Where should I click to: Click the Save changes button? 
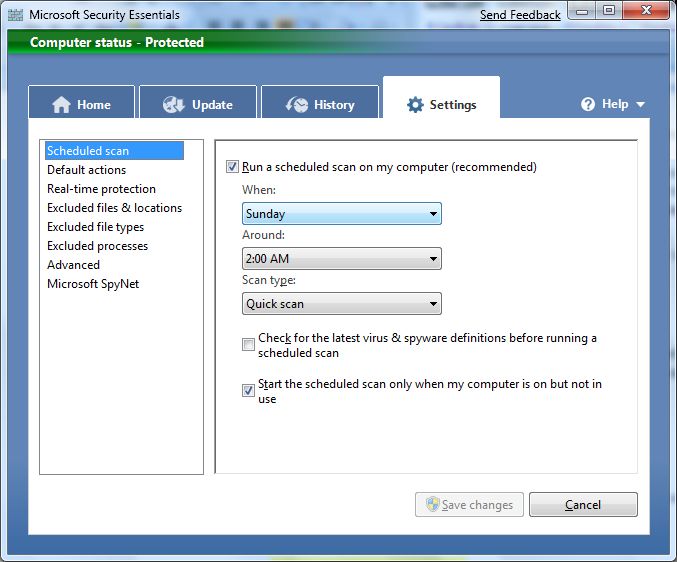[469, 504]
